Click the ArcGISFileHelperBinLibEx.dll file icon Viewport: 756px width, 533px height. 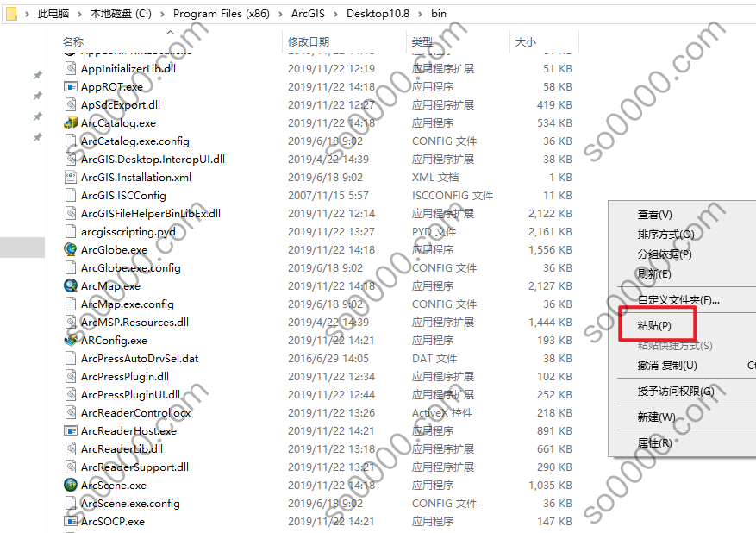click(x=71, y=213)
